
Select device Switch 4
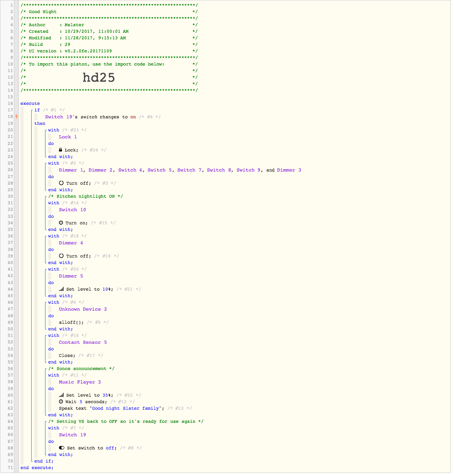click(130, 170)
